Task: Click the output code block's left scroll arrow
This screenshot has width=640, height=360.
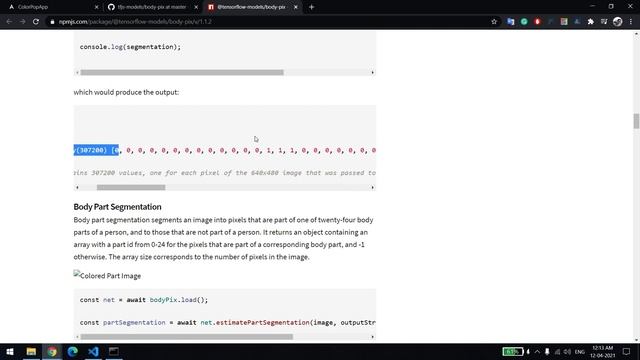Action: click(x=77, y=187)
